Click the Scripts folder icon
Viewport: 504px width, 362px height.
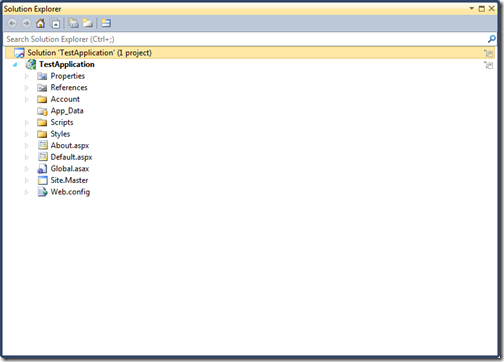(x=42, y=123)
